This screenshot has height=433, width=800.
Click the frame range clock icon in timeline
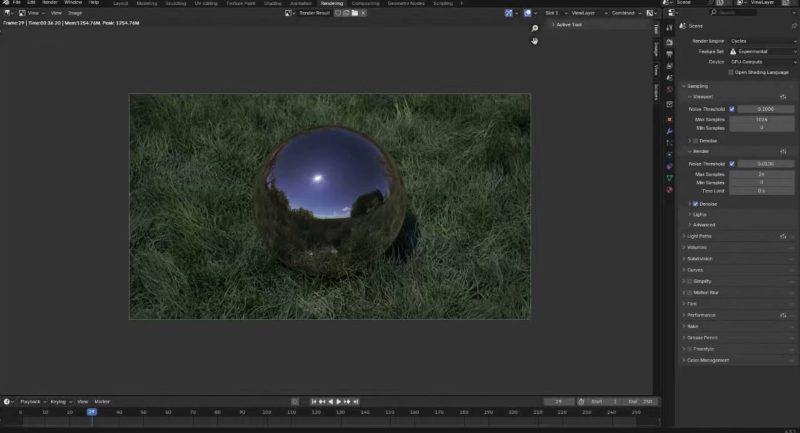[x=581, y=402]
